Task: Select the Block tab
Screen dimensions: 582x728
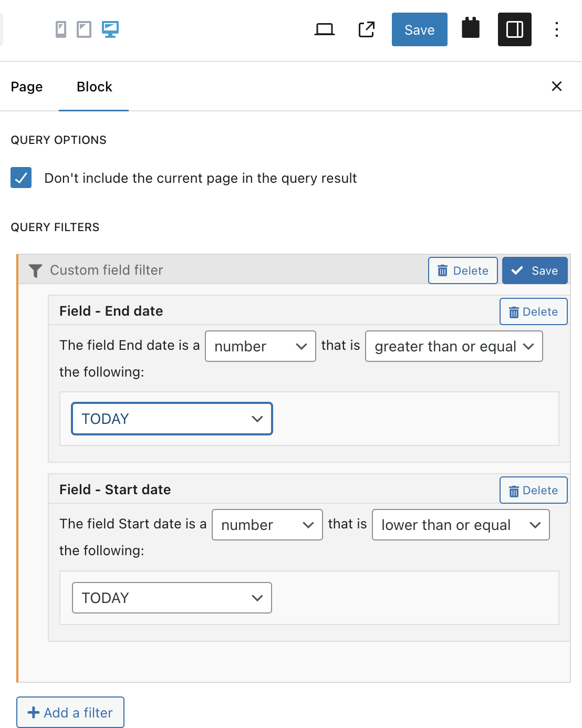Action: (94, 87)
